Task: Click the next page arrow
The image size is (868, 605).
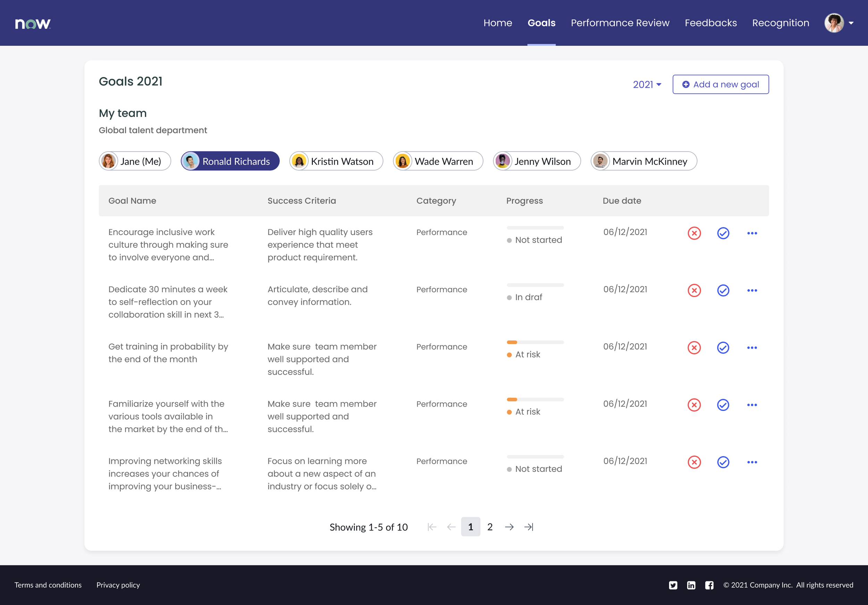Action: [509, 527]
